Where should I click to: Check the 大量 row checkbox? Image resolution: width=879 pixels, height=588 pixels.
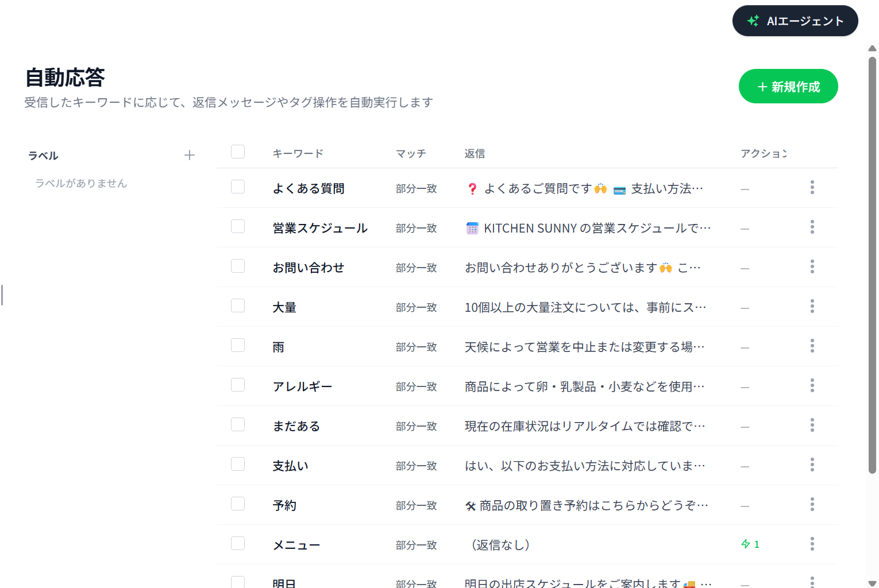click(x=238, y=305)
